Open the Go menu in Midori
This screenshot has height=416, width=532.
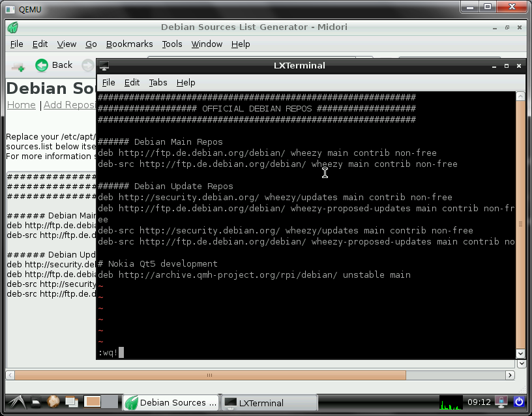click(91, 44)
